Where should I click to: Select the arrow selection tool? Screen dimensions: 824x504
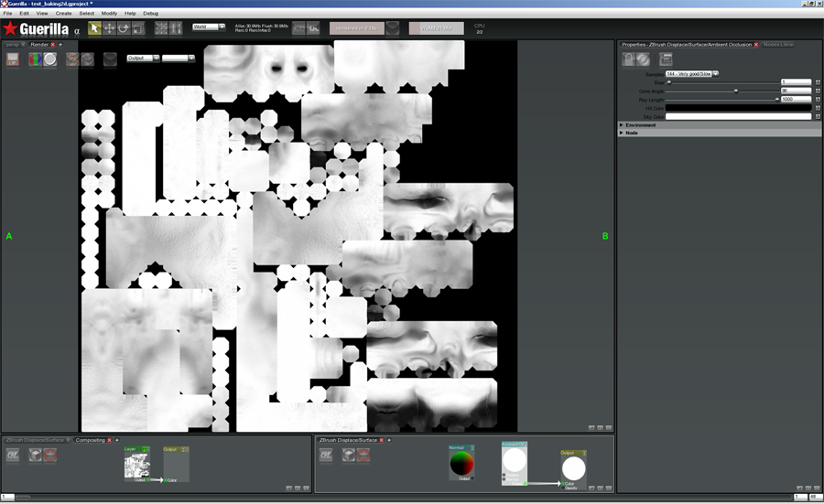tap(94, 28)
